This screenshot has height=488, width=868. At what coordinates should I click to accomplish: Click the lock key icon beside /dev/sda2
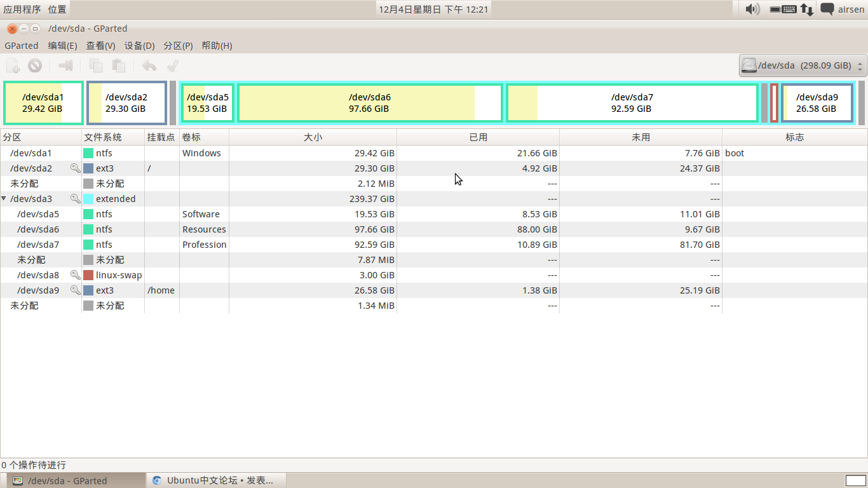point(75,168)
